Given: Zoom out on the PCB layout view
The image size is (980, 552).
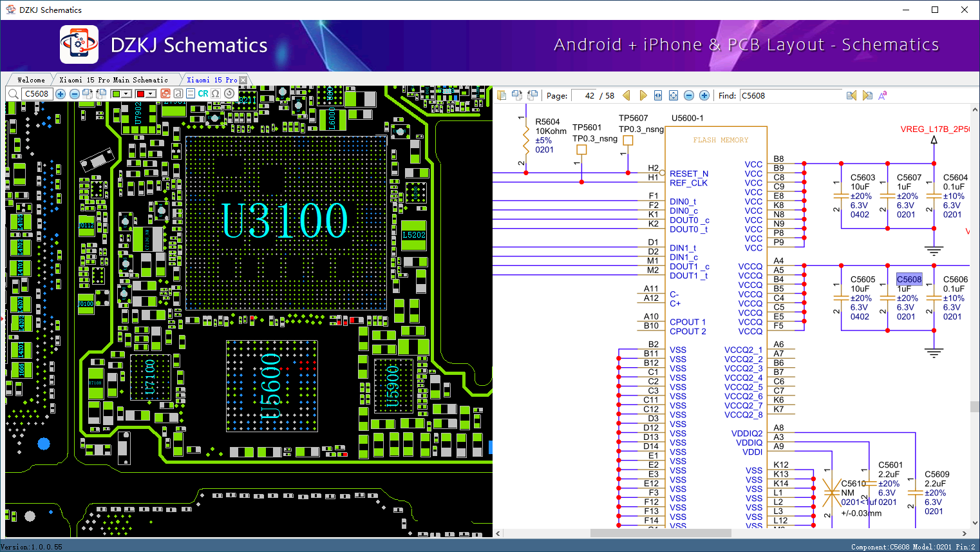Looking at the screenshot, I should click(74, 94).
